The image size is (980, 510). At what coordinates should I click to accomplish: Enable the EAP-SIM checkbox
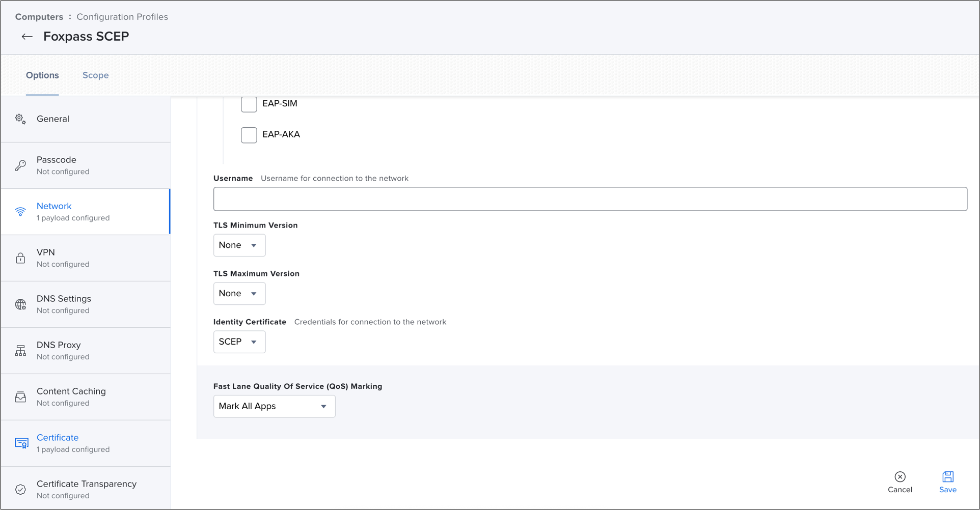(x=249, y=104)
